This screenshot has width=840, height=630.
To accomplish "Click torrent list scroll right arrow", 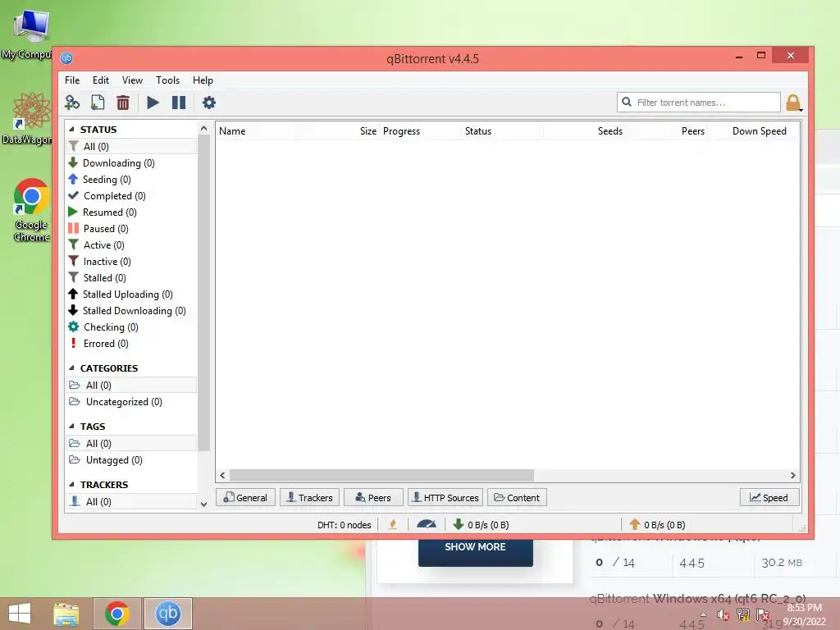I will coord(793,475).
